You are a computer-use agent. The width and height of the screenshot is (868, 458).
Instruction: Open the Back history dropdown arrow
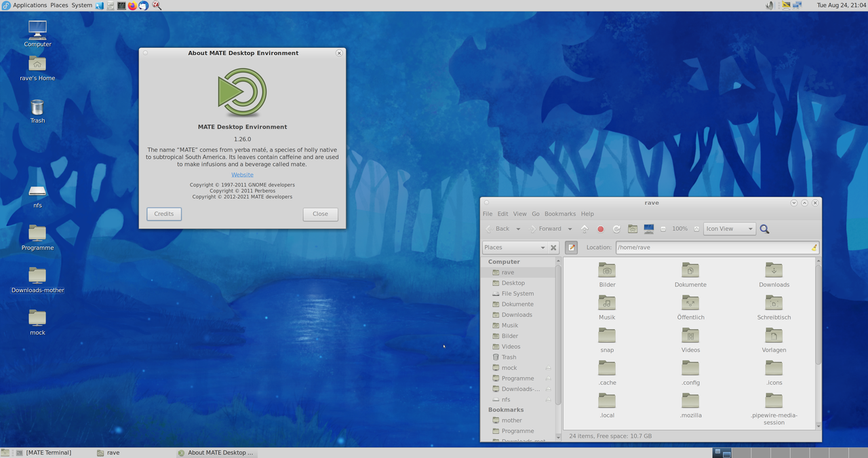point(518,229)
